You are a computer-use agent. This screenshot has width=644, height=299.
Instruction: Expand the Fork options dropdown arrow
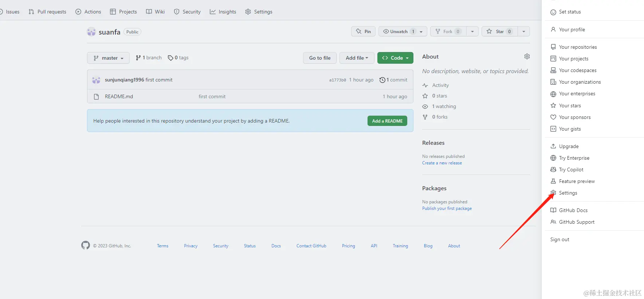click(x=472, y=31)
